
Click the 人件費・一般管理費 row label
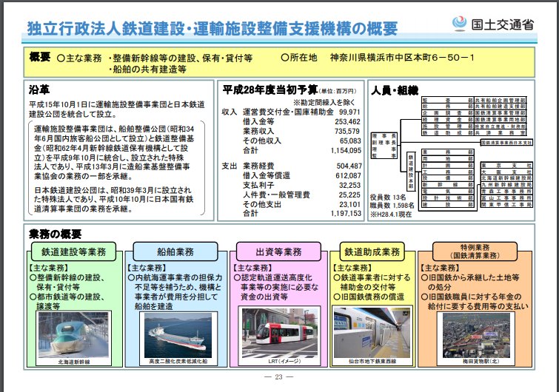click(276, 195)
